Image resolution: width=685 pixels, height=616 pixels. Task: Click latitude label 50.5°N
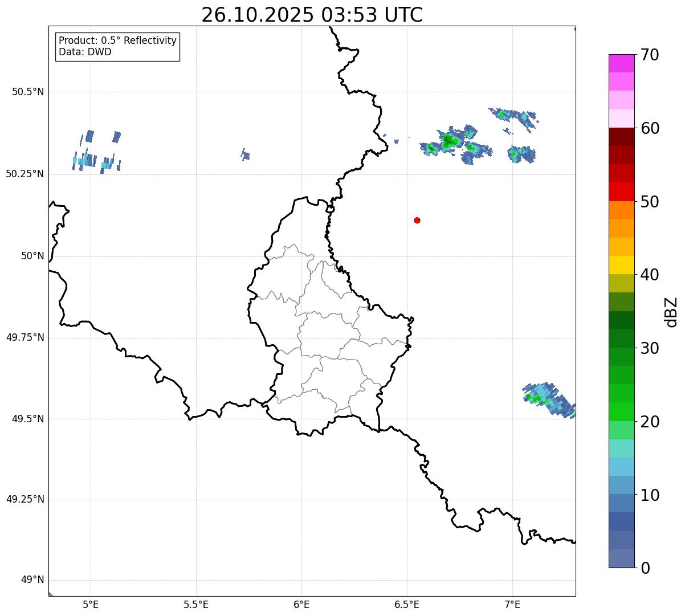tap(28, 92)
